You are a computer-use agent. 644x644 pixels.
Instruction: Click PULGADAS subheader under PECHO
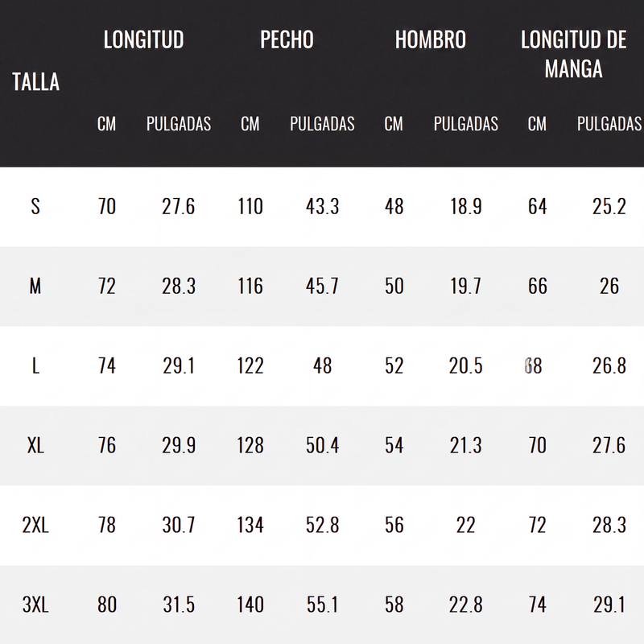[322, 124]
